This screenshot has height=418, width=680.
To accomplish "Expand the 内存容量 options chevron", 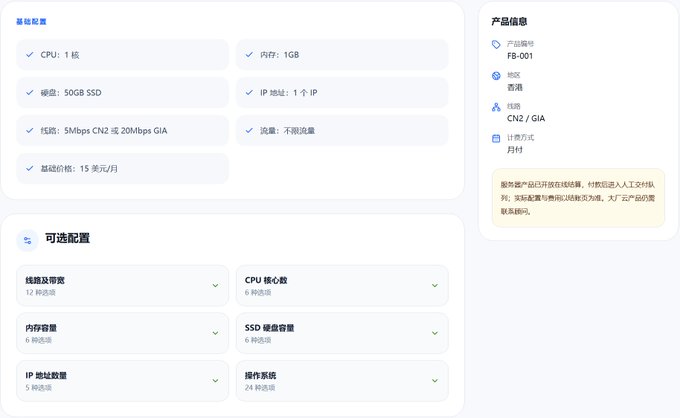I will (215, 333).
